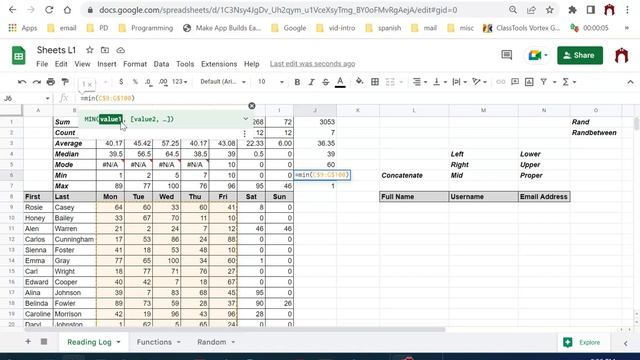This screenshot has width=640, height=360.
Task: Open the Insert menu
Action: 107,64
